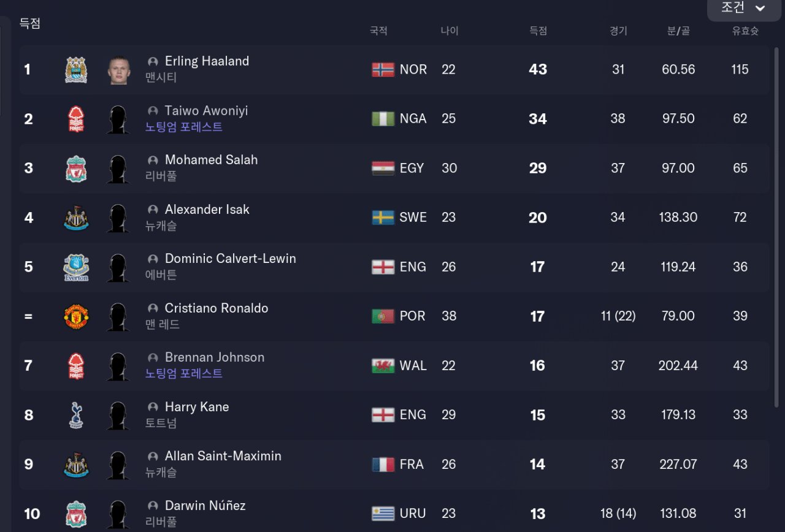Viewport: 785px width, 532px height.
Task: Click Newcastle badge beside Alexander Isak
Action: coord(76,218)
